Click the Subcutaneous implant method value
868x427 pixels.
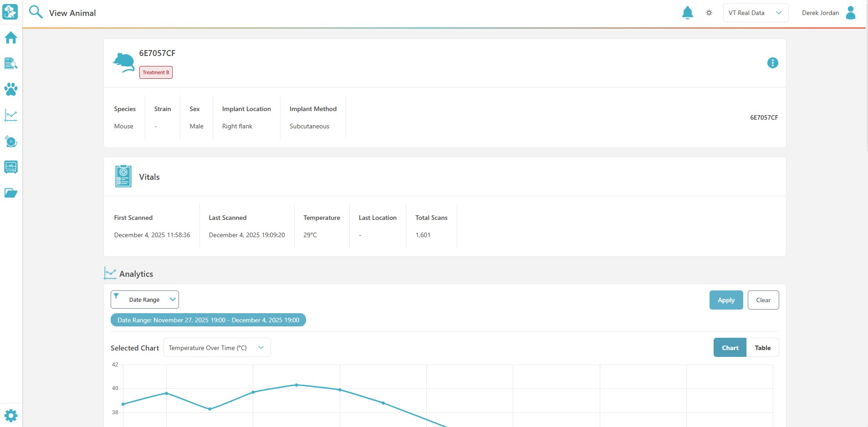click(x=309, y=126)
